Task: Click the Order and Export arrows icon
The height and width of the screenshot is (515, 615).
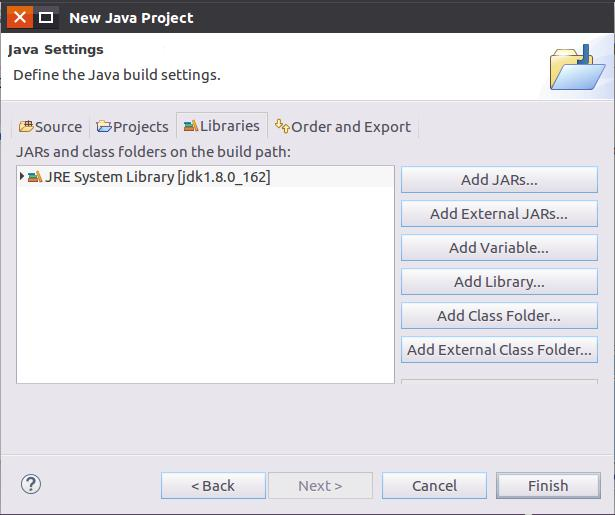Action: coord(282,126)
